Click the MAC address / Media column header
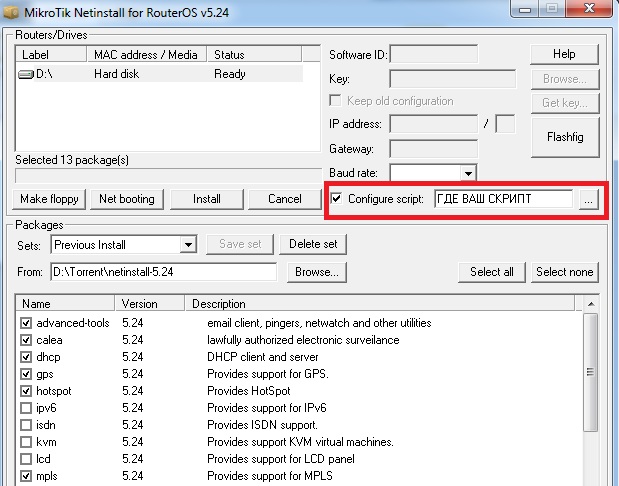 pyautogui.click(x=146, y=54)
